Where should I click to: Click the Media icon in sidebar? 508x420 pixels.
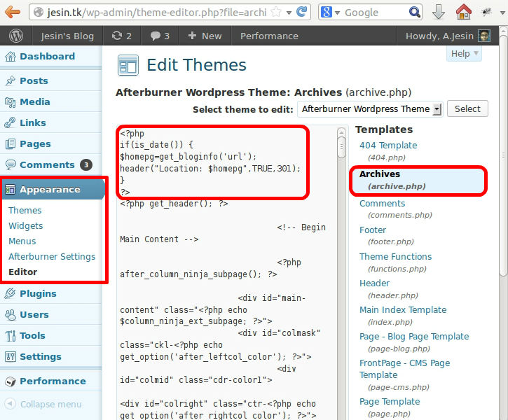pos(11,102)
